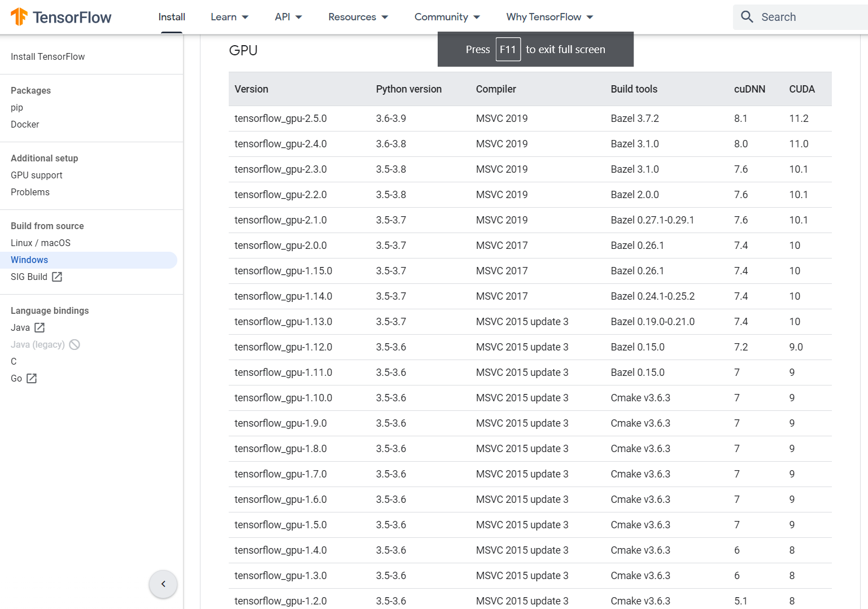Screen dimensions: 868x609
Task: Click the GPU section heading
Action: [x=243, y=50]
